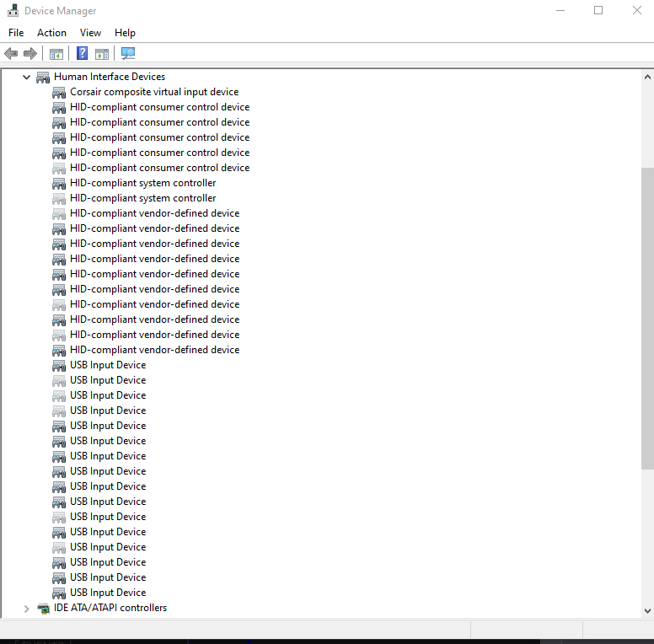
Task: Toggle the Show/Hide Action Pane toolbar icon
Action: [x=102, y=54]
